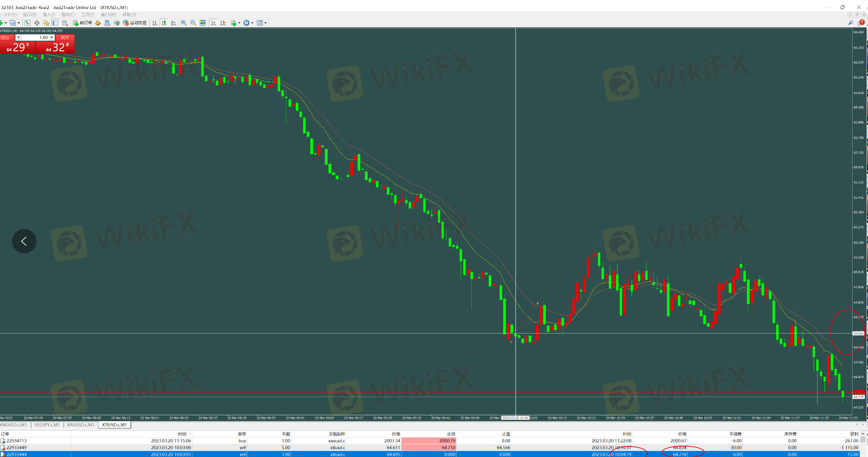Click the 1.00 lot volume field

35,38
